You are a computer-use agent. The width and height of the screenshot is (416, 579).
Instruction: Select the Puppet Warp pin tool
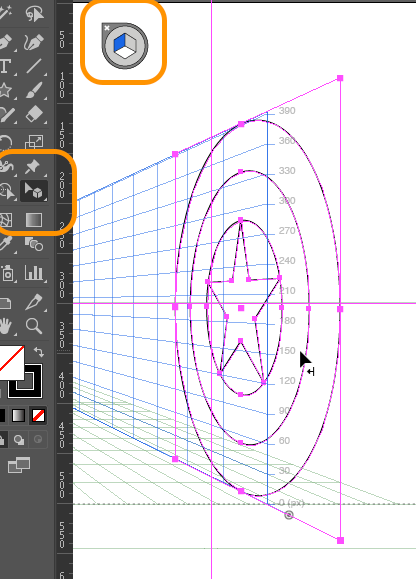click(x=33, y=167)
